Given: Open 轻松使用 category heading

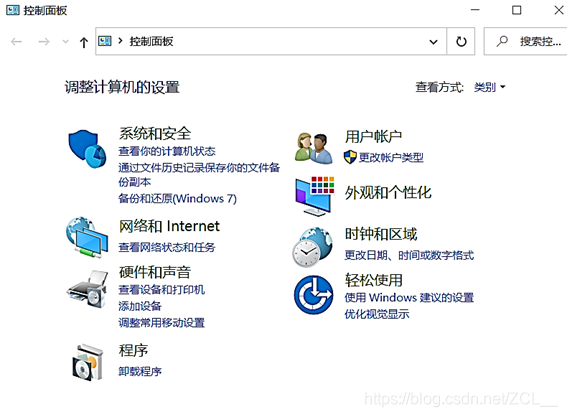Looking at the screenshot, I should 374,280.
